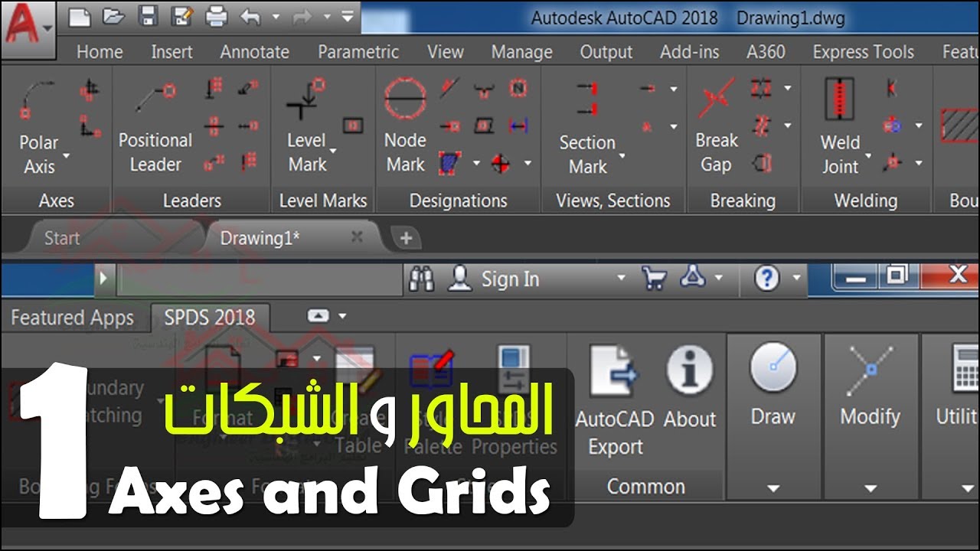Expand the Section Mark dropdown arrow
980x551 pixels.
(622, 156)
